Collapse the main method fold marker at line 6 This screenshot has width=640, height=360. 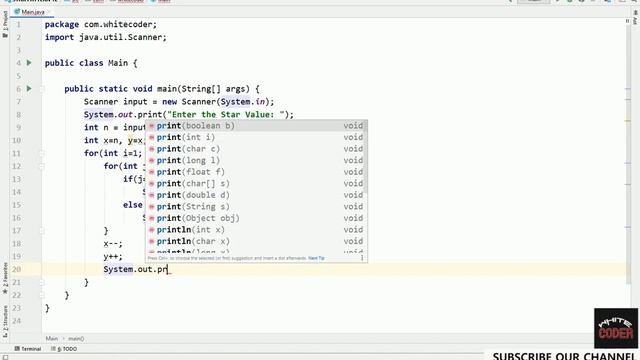(42, 89)
